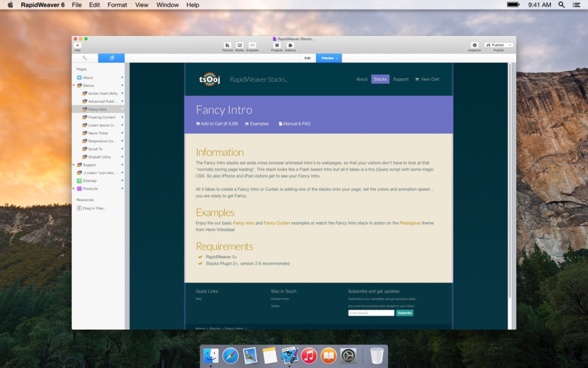Open System Preferences from the Dock
The width and height of the screenshot is (588, 368).
pyautogui.click(x=349, y=355)
